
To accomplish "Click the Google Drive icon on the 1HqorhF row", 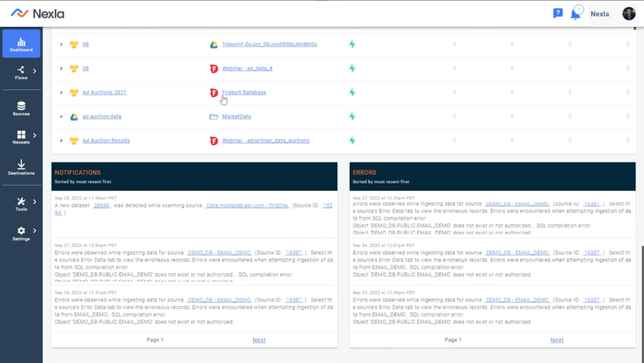I will click(213, 44).
